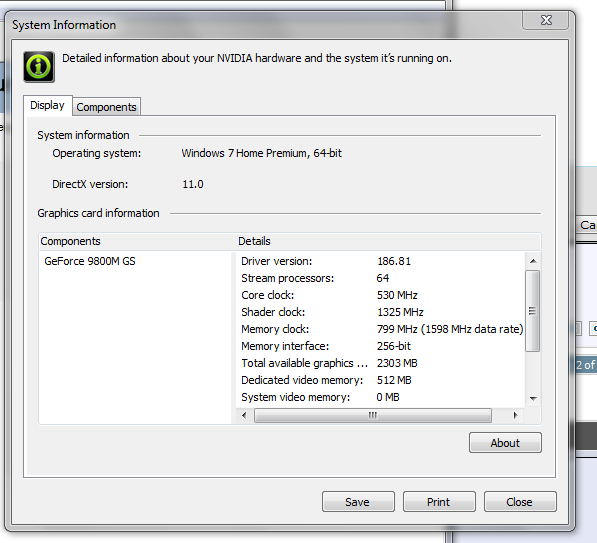Click the Core clock 530 MHz value

point(397,295)
